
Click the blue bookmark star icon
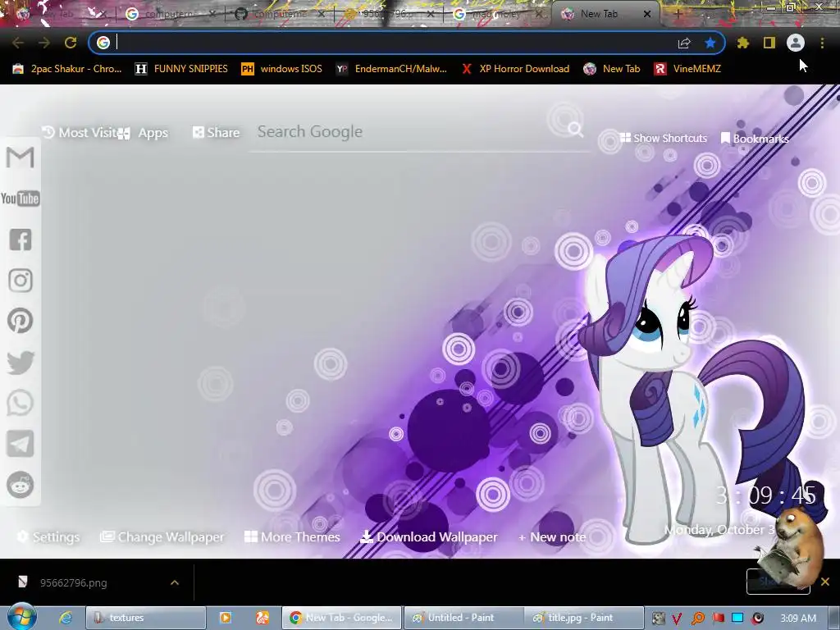coord(710,43)
